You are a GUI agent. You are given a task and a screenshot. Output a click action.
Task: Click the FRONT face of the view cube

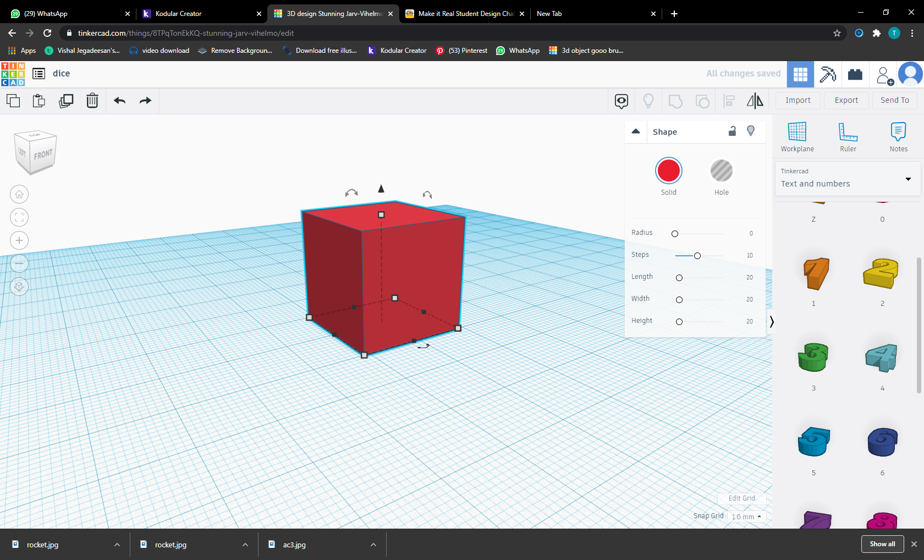click(43, 155)
